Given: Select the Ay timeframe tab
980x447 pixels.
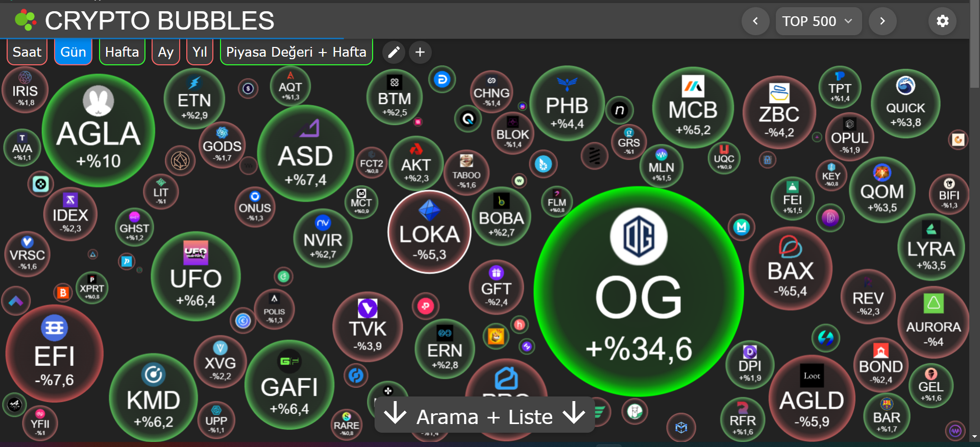Looking at the screenshot, I should (166, 52).
